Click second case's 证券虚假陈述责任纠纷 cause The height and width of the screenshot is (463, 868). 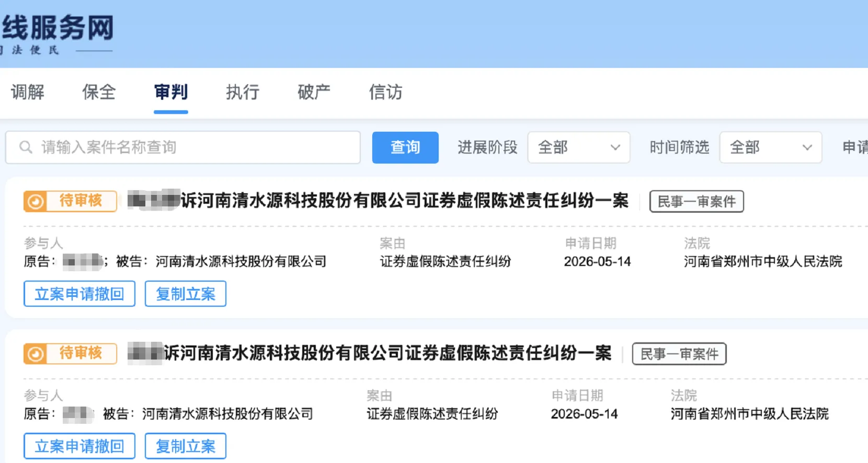tap(432, 414)
